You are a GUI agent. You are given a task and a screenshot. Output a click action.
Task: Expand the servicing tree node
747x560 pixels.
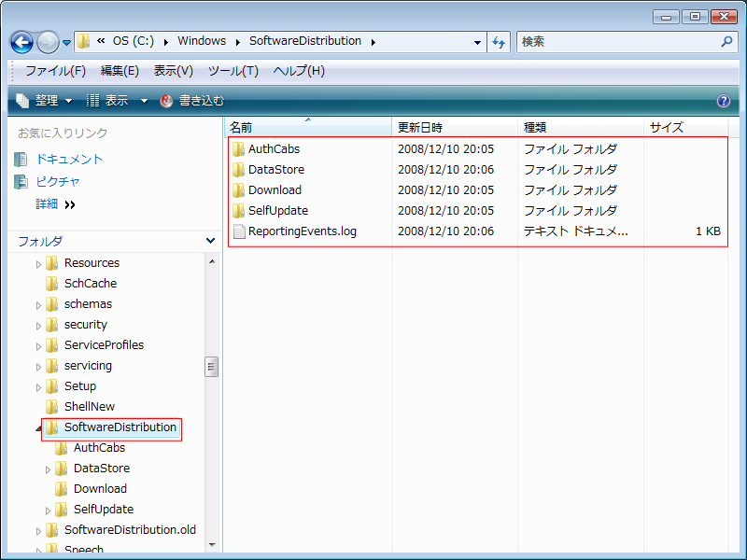38,367
